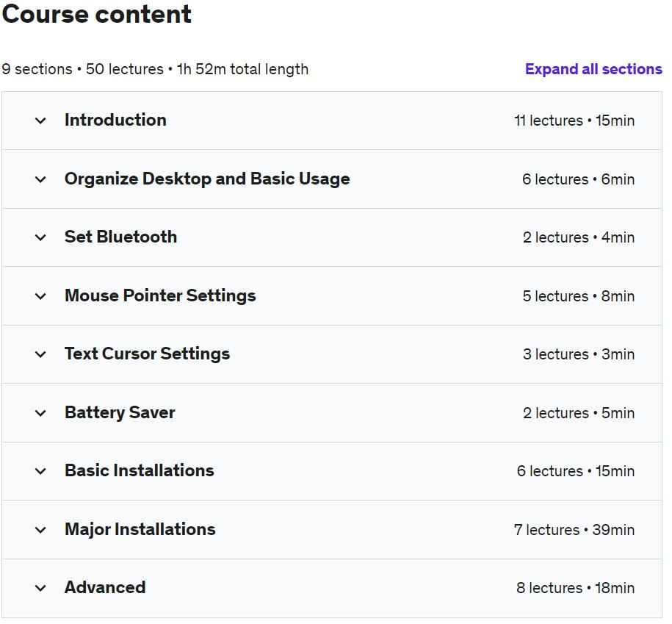Open the Mouse Pointer Settings section
The height and width of the screenshot is (624, 672).
click(x=160, y=296)
